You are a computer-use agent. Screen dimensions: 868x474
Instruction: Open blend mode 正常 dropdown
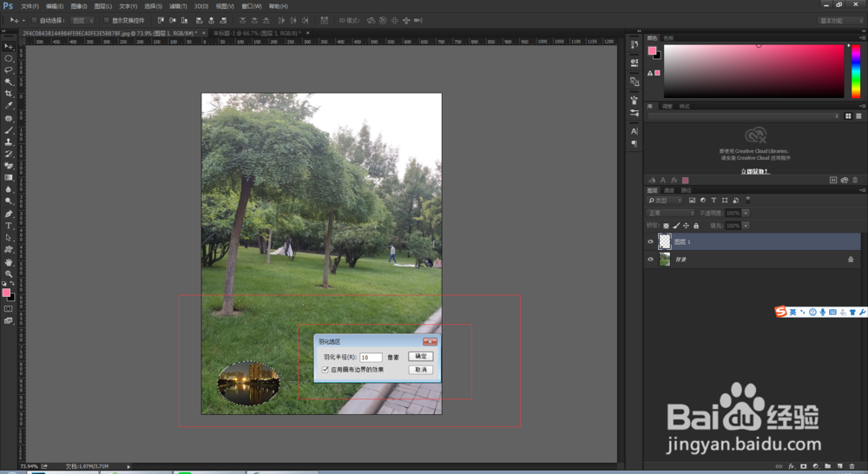click(x=670, y=214)
